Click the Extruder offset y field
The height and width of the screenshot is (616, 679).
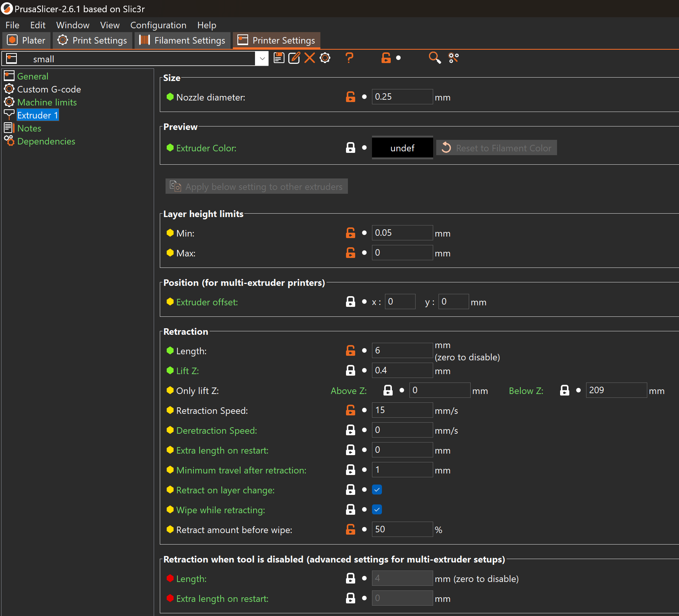tap(453, 302)
